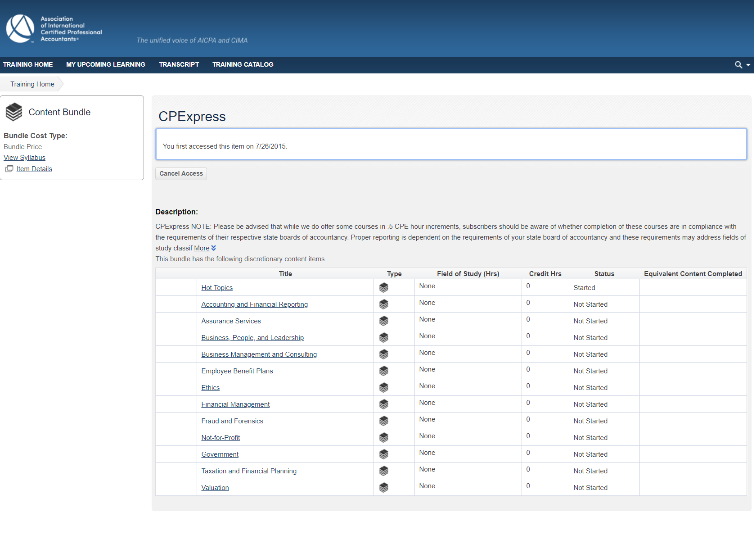Image resolution: width=756 pixels, height=549 pixels.
Task: Open the TRAINING CATALOG menu
Action: 243,64
